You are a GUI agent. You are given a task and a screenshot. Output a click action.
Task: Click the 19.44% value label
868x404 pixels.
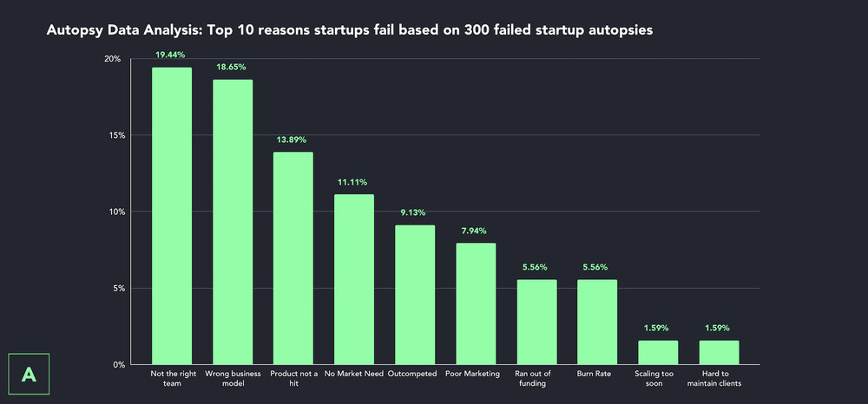point(170,55)
